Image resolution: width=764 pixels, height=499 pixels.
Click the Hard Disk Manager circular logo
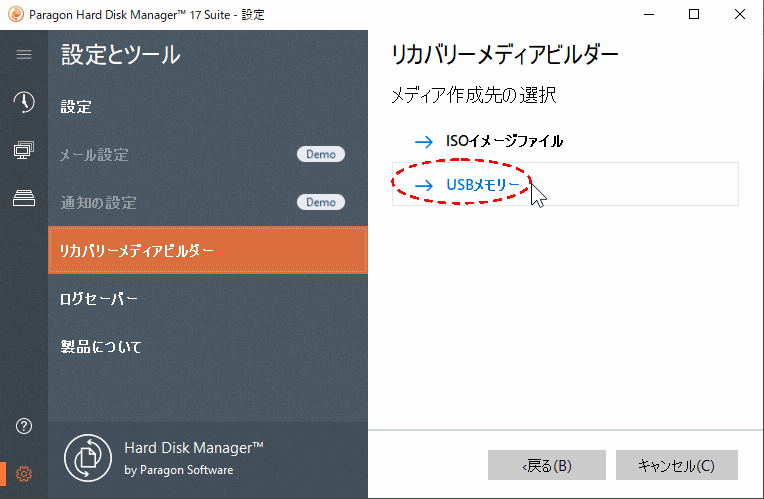pos(88,458)
